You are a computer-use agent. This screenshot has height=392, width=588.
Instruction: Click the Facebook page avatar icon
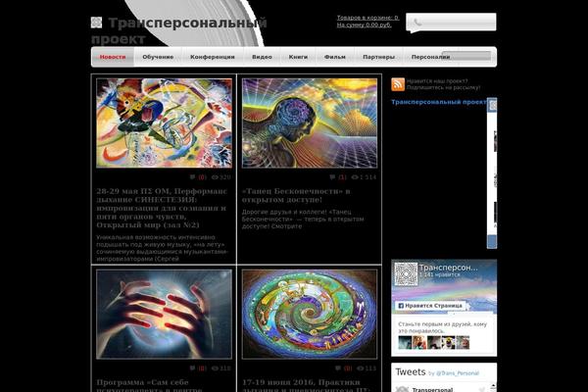click(x=406, y=273)
